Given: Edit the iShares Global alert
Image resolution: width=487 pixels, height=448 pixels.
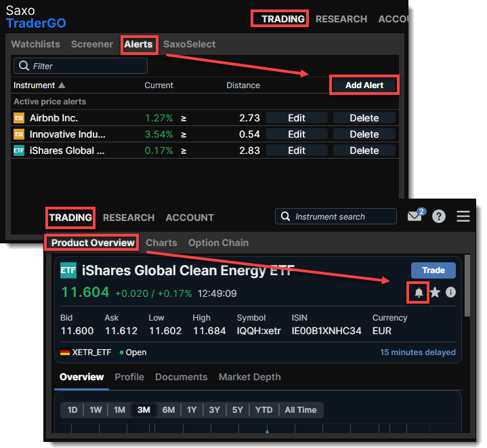Looking at the screenshot, I should point(296,150).
